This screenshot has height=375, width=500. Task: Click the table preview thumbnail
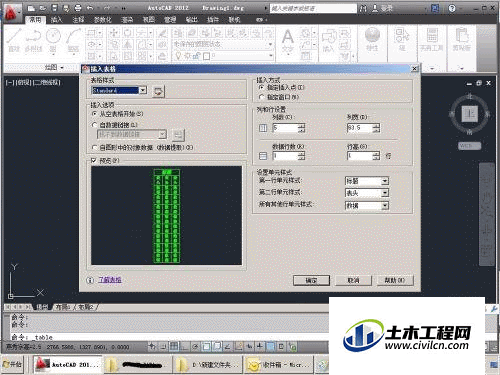166,215
